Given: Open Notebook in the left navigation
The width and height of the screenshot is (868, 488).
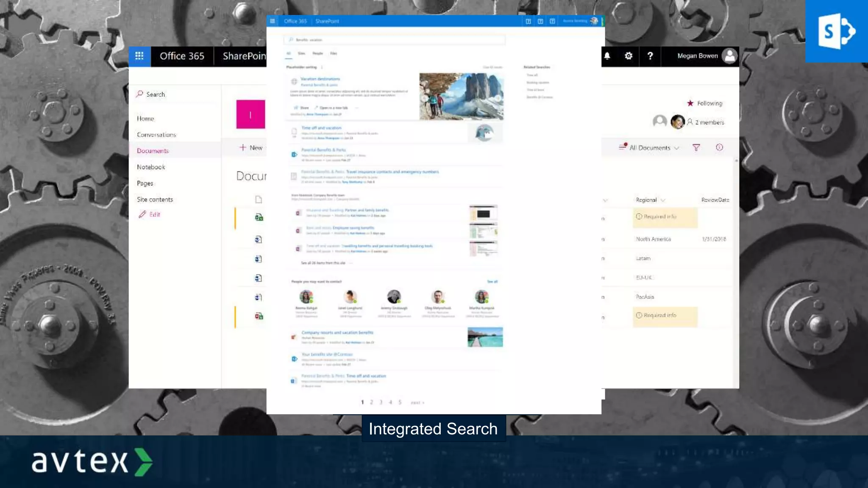Looking at the screenshot, I should (151, 167).
